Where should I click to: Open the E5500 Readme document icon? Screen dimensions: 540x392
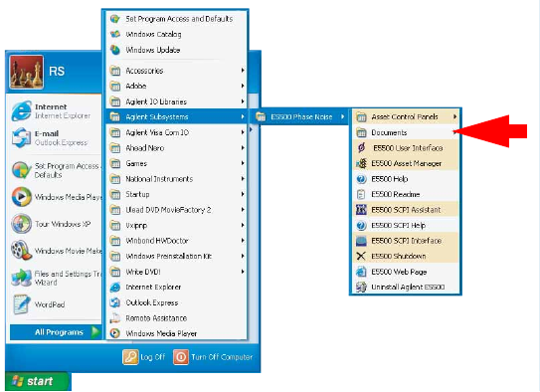361,194
